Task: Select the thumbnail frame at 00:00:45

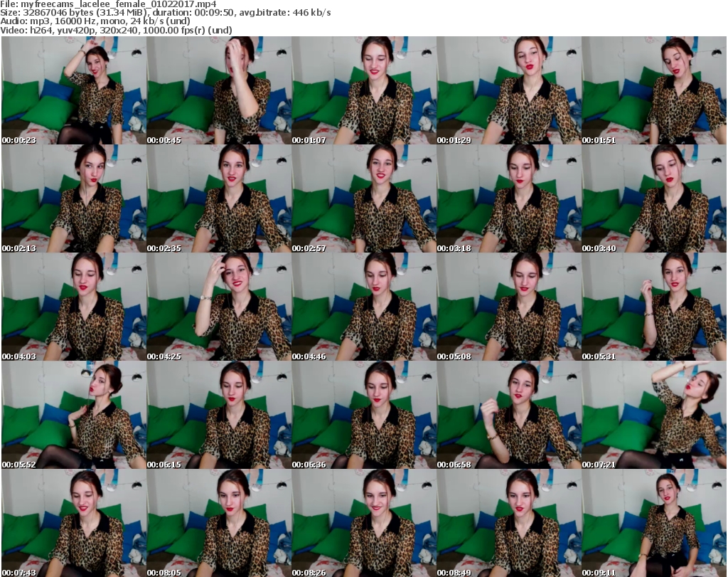Action: click(x=219, y=90)
